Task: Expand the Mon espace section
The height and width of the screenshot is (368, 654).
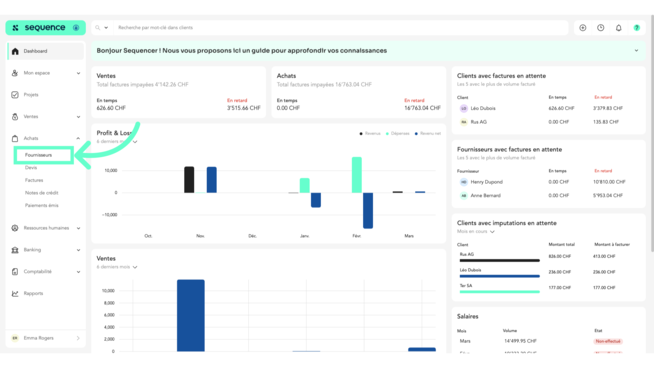Action: 78,73
